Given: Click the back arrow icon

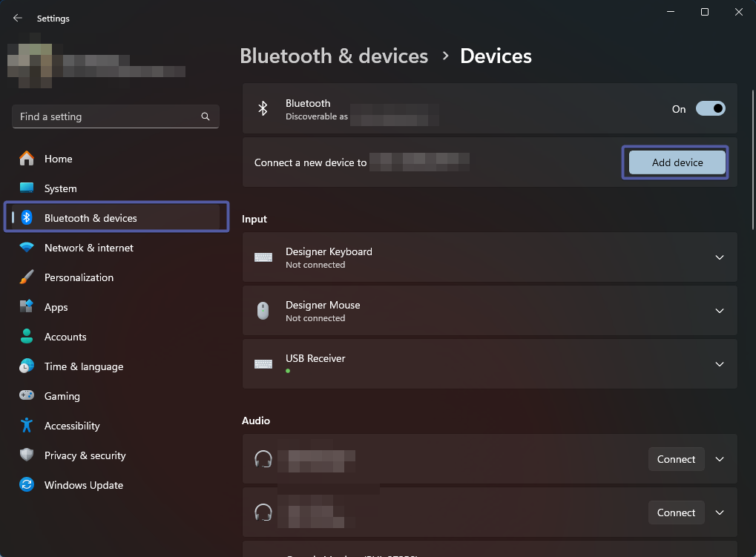Looking at the screenshot, I should tap(18, 19).
